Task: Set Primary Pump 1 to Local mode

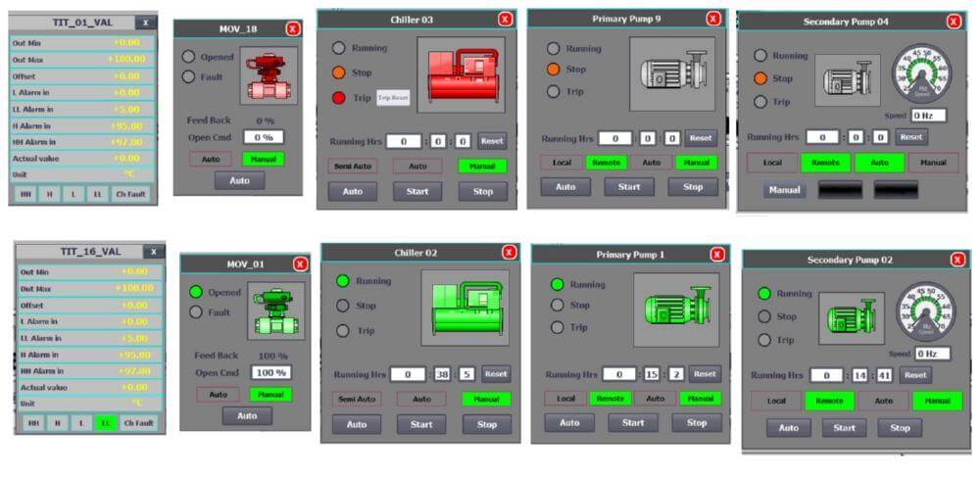Action: pos(565,399)
